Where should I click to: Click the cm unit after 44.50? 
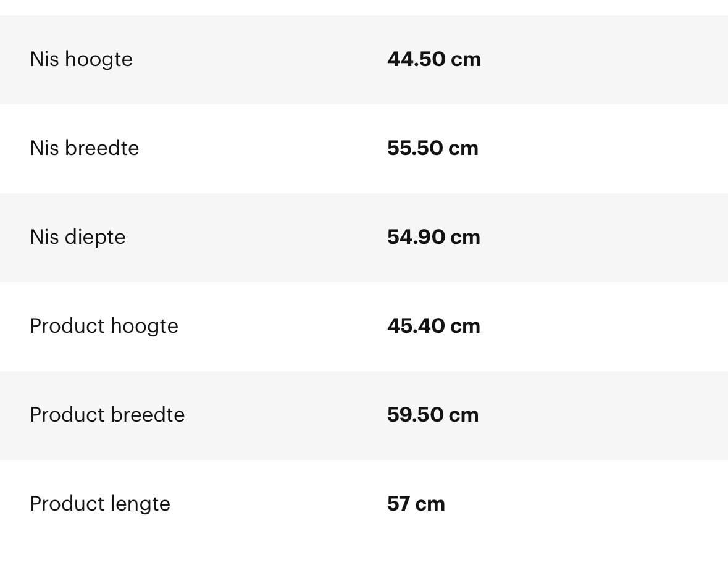[466, 60]
